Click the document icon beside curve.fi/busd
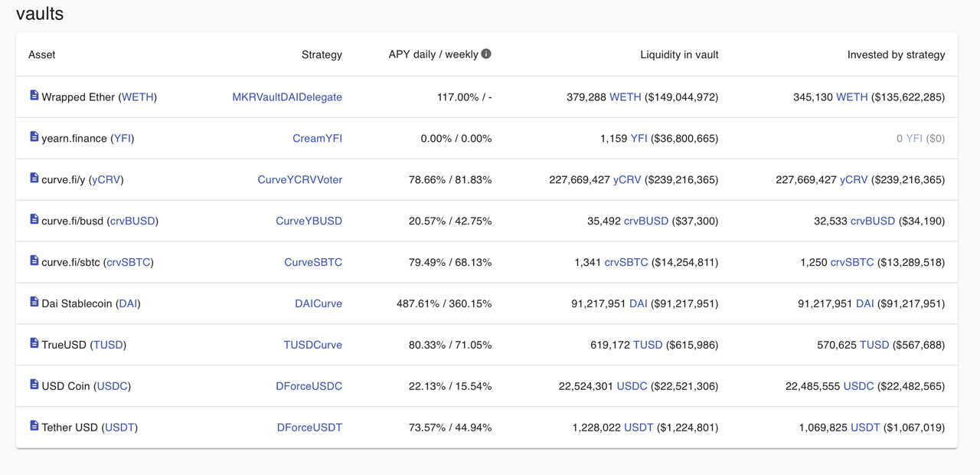This screenshot has width=980, height=475. click(x=34, y=220)
